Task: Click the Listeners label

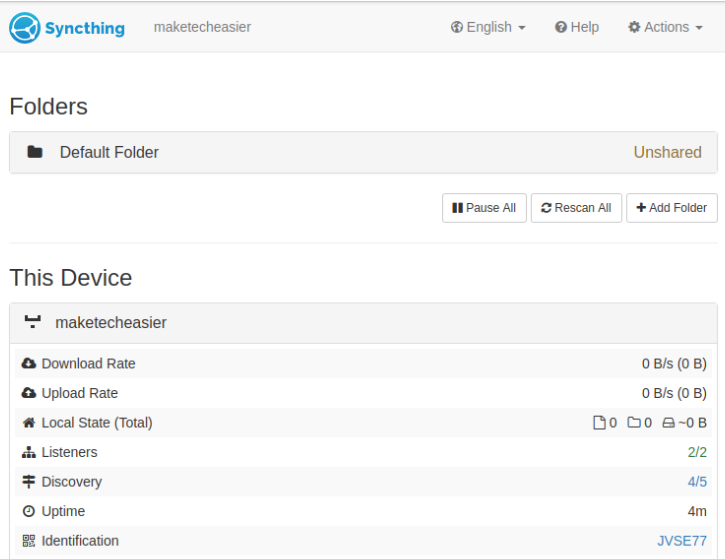Action: 69,452
